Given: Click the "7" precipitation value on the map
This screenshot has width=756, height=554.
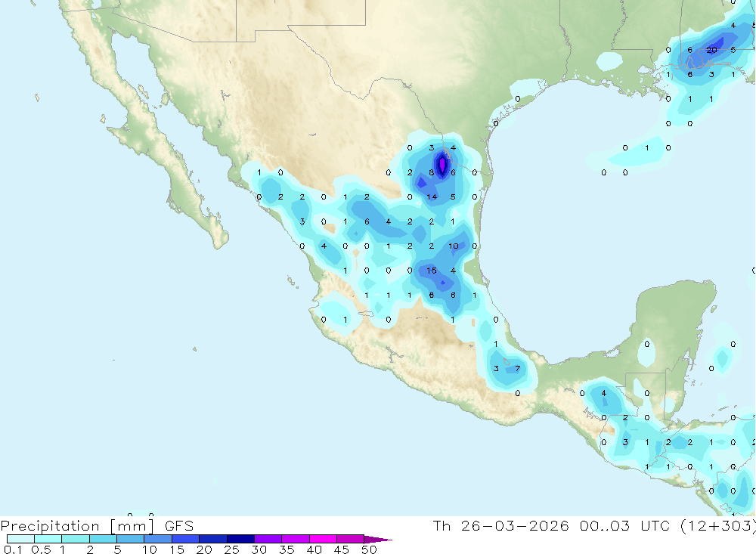Looking at the screenshot, I should [x=517, y=368].
